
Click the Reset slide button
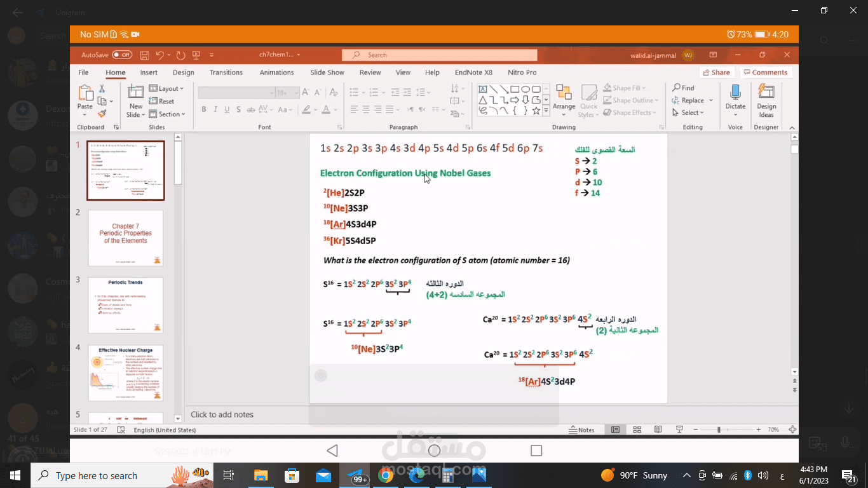click(x=162, y=101)
